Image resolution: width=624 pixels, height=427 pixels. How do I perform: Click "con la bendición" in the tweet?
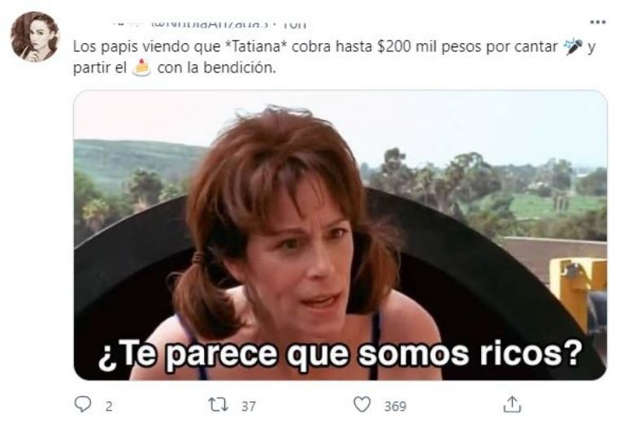click(216, 68)
